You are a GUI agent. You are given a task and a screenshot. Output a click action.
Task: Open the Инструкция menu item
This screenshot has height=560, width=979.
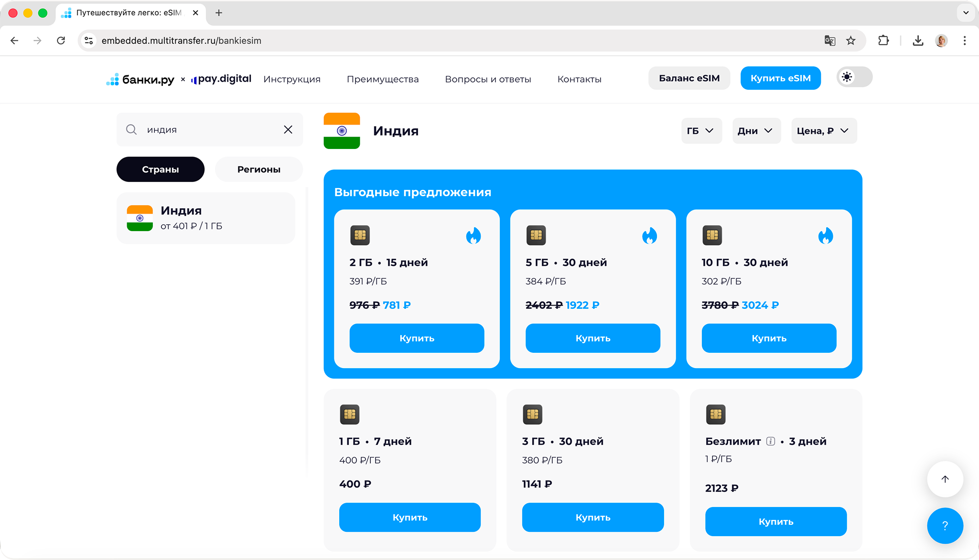[292, 79]
